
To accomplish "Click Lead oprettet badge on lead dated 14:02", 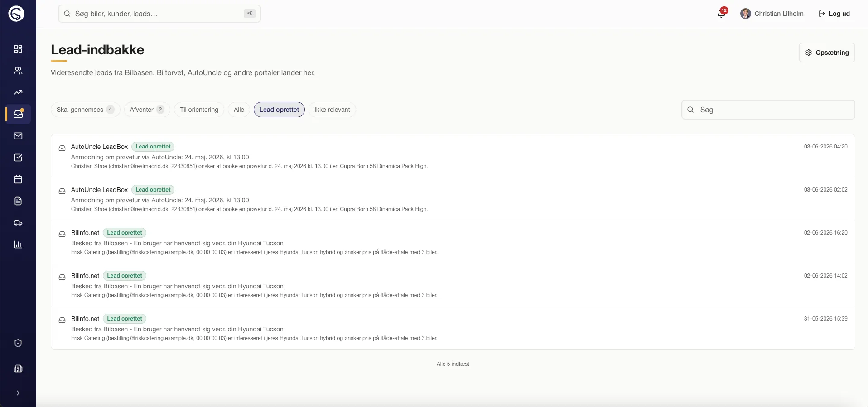I will pos(125,276).
